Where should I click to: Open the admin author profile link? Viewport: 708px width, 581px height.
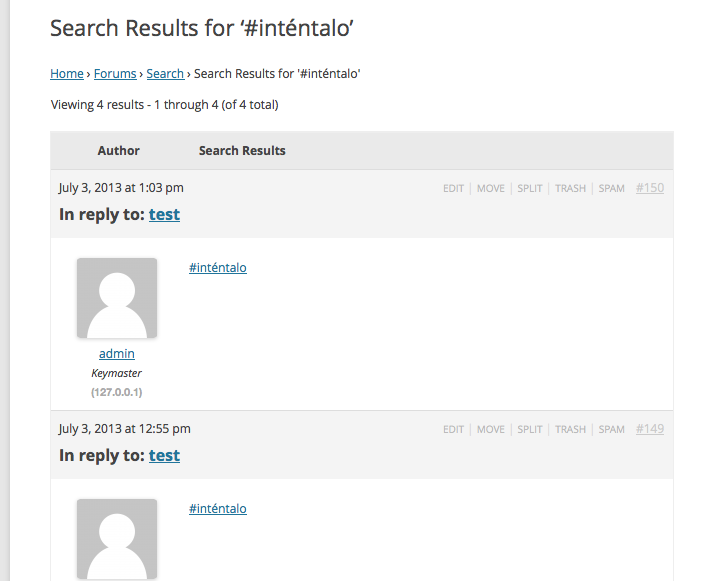[x=117, y=354]
